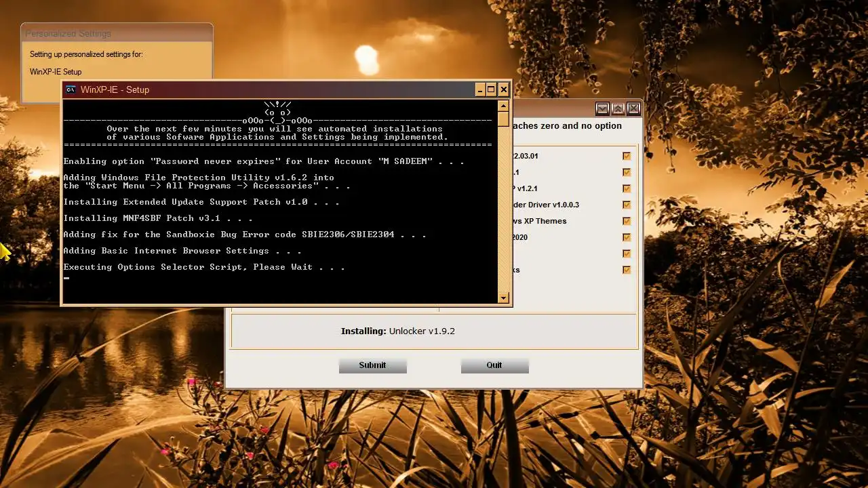Click the Personalized Settings dialog title
The image size is (868, 488).
tap(68, 33)
